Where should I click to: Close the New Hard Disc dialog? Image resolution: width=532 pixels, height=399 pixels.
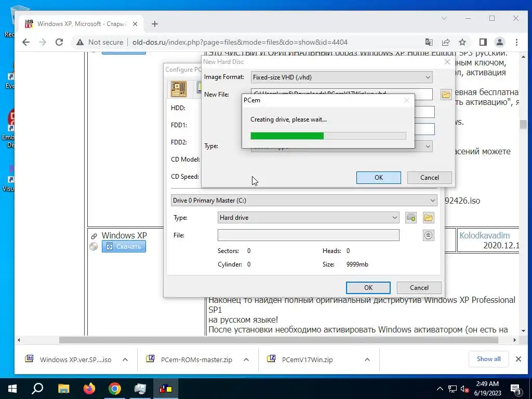pyautogui.click(x=447, y=62)
